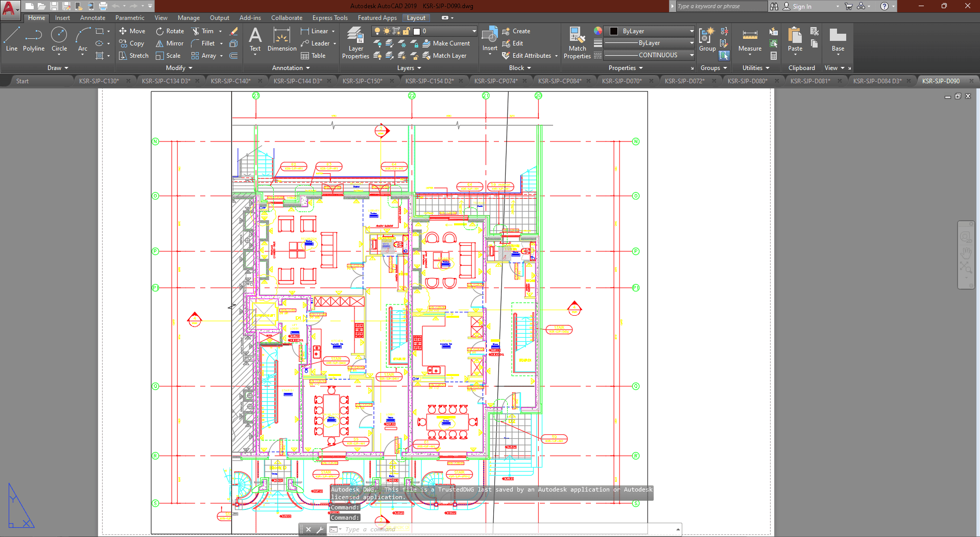Viewport: 980px width, 537px height.
Task: Toggle the layer lock padlock icon
Action: [406, 31]
